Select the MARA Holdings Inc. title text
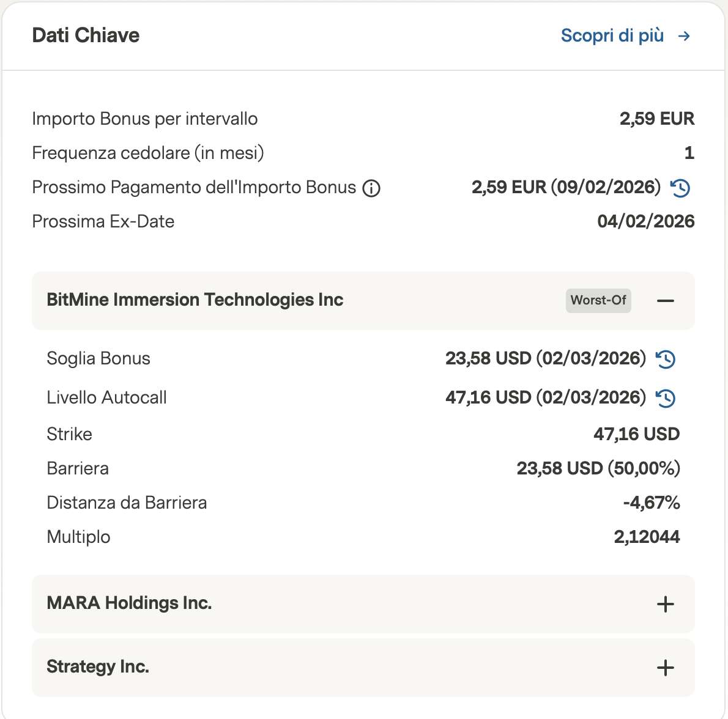Viewport: 728px width, 719px height. [x=129, y=603]
